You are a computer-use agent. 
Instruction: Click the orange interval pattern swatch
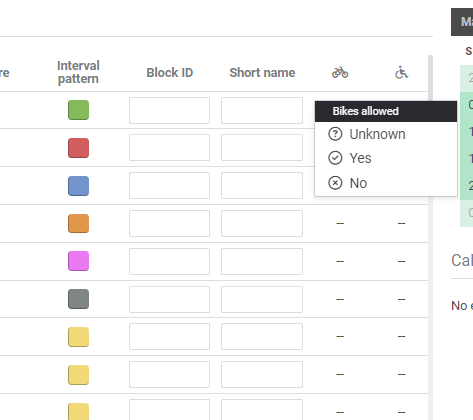[x=78, y=223]
